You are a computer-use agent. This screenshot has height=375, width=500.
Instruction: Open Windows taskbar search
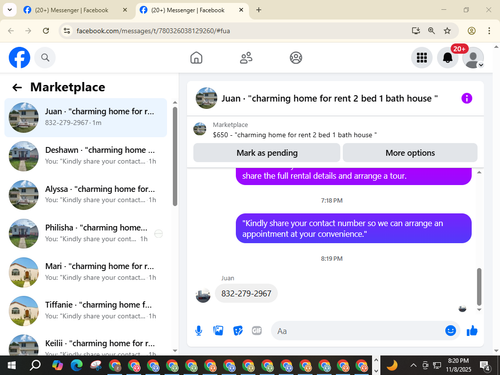pyautogui.click(x=35, y=366)
